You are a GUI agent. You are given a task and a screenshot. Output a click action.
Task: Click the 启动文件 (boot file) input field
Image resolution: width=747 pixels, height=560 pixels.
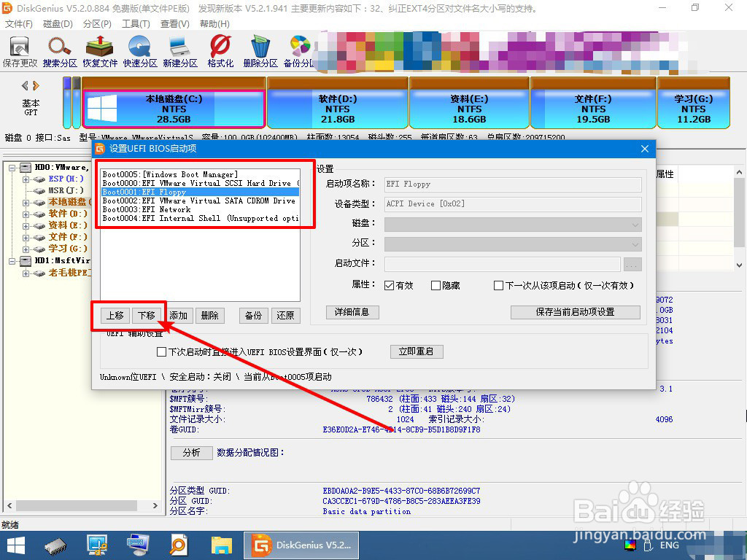click(502, 264)
